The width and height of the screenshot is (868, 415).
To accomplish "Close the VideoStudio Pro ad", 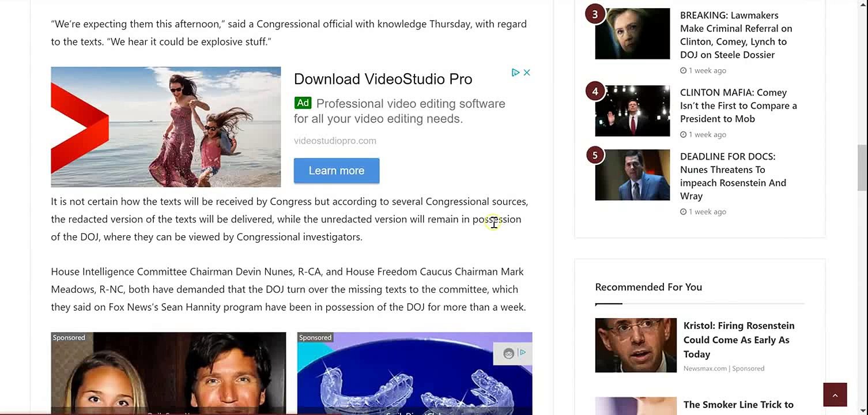I will [x=527, y=73].
